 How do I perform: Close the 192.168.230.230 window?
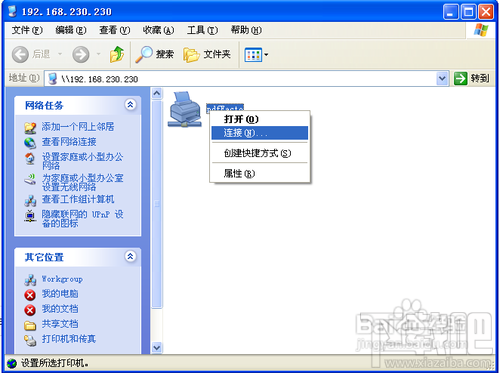click(486, 12)
